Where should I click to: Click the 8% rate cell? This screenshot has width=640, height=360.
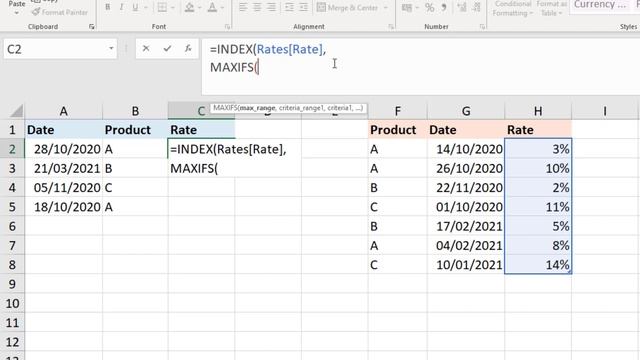click(x=538, y=245)
